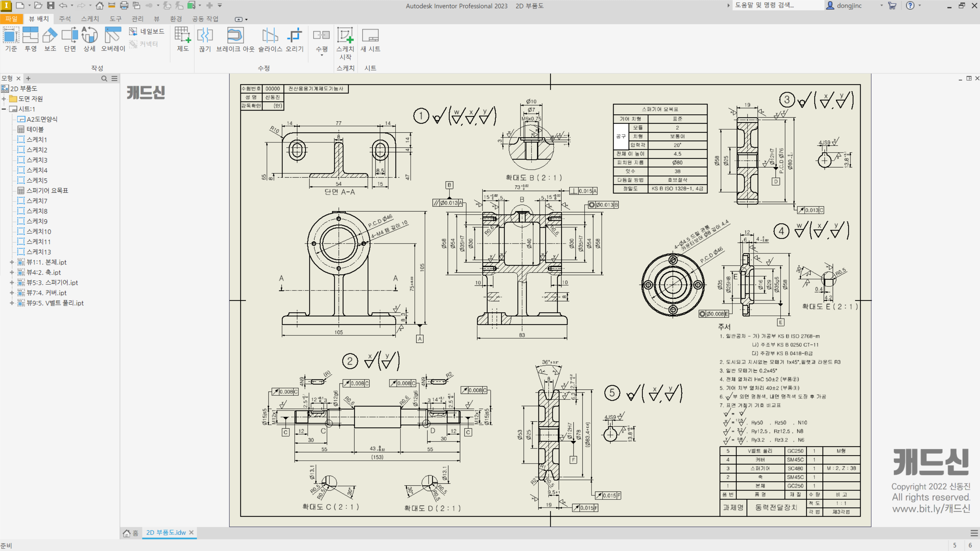Click the Home icon in quick access toolbar
Image resolution: width=980 pixels, height=551 pixels.
pyautogui.click(x=99, y=5)
